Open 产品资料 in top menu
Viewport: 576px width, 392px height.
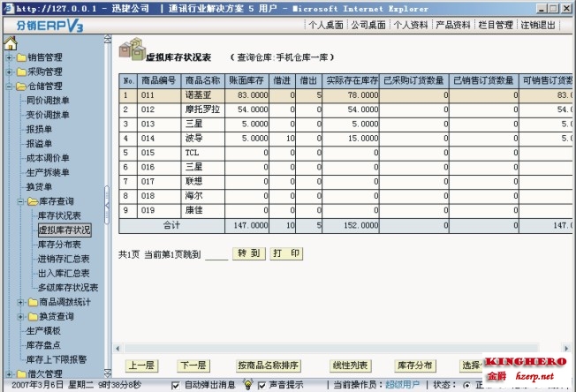(x=453, y=25)
